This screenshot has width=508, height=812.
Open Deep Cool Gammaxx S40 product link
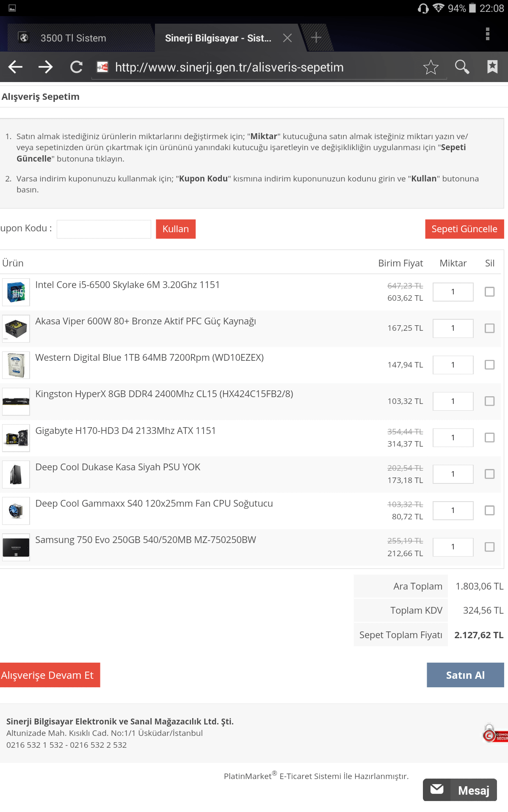154,503
